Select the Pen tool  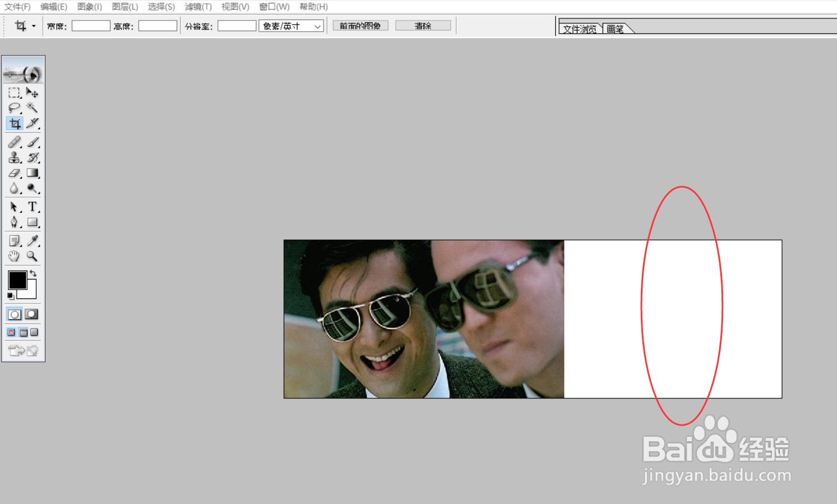(14, 223)
